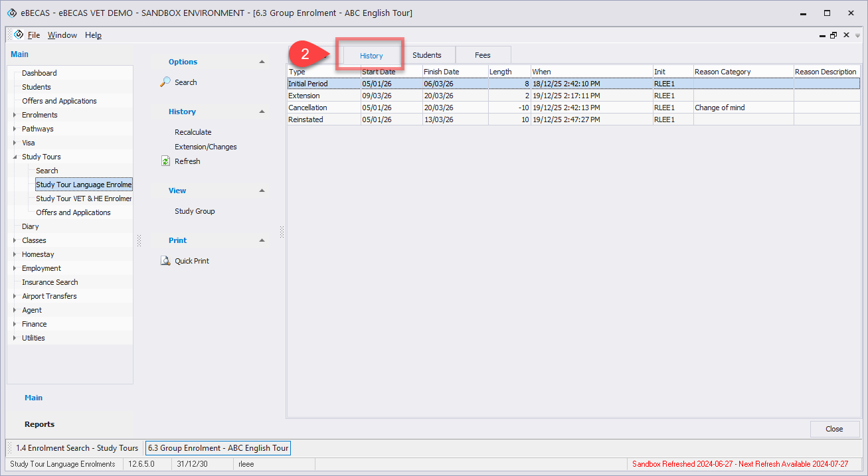Open Extension/Changes link
The height and width of the screenshot is (476, 868).
click(x=205, y=147)
